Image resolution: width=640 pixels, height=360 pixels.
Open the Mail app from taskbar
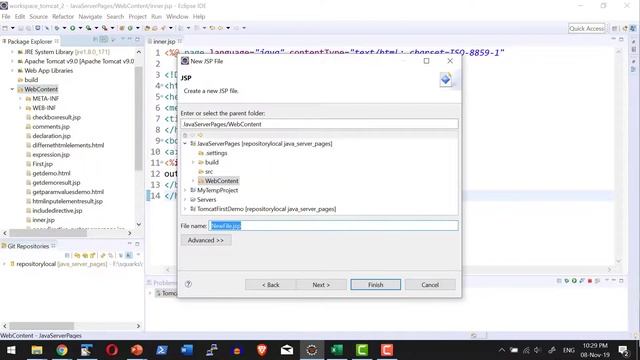pyautogui.click(x=287, y=350)
